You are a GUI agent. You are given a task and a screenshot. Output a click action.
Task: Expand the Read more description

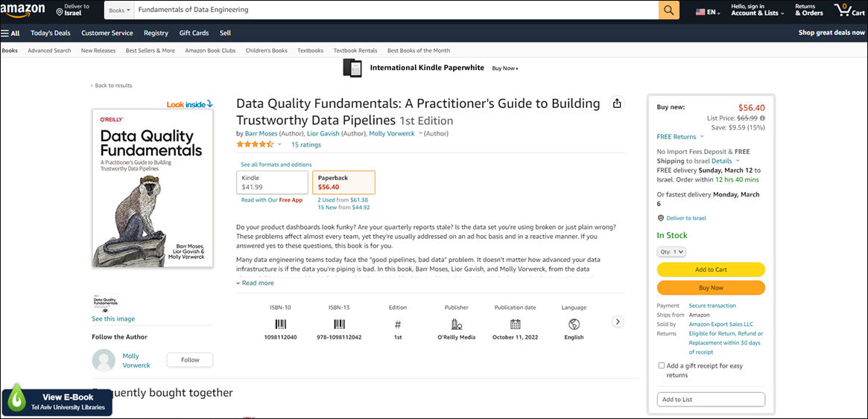[255, 283]
